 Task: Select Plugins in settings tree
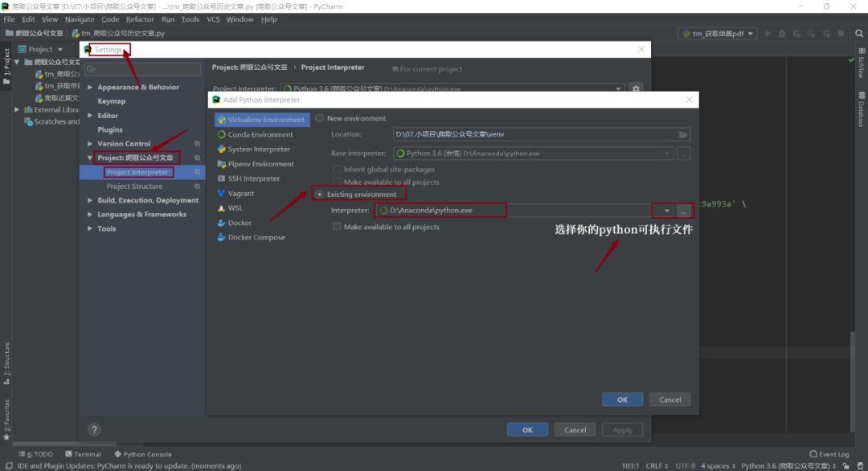click(x=109, y=129)
